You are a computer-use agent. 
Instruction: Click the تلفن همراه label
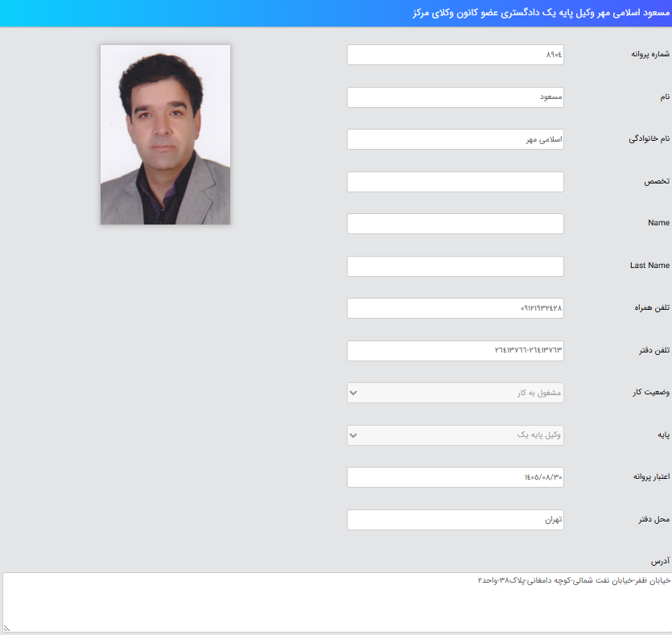[652, 307]
